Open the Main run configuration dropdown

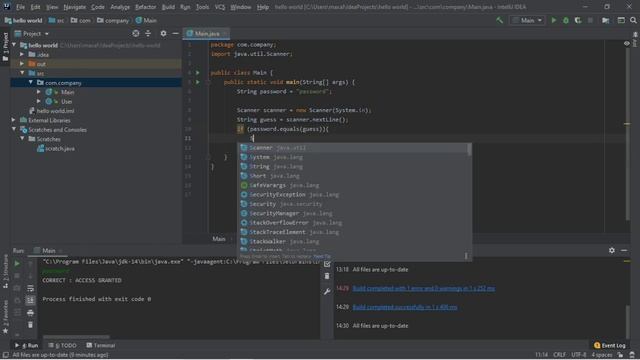click(527, 20)
